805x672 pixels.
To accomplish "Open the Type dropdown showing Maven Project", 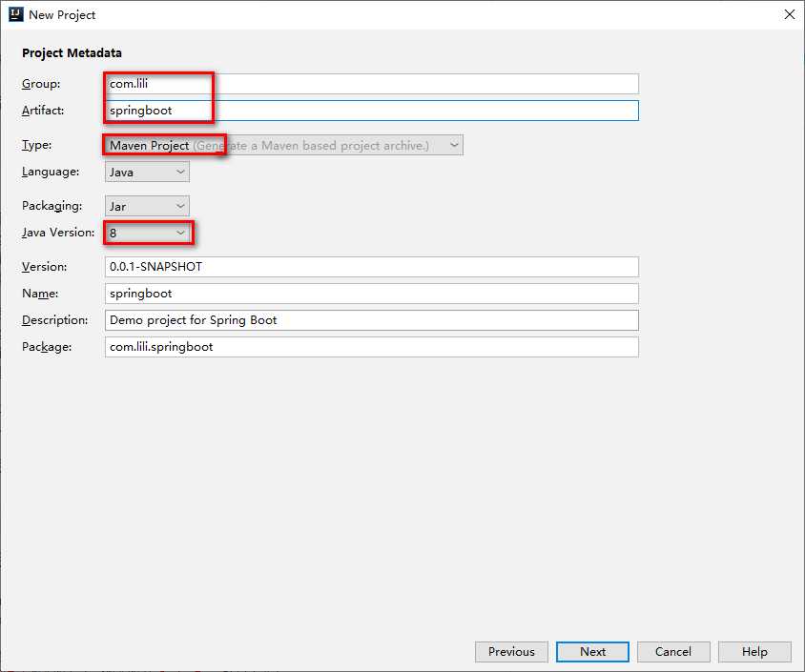I will [x=284, y=145].
